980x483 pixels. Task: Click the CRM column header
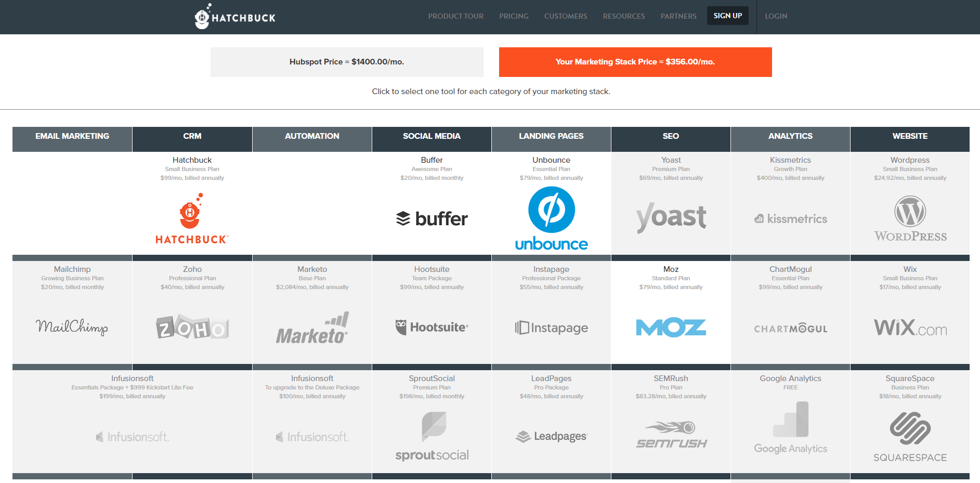point(192,139)
